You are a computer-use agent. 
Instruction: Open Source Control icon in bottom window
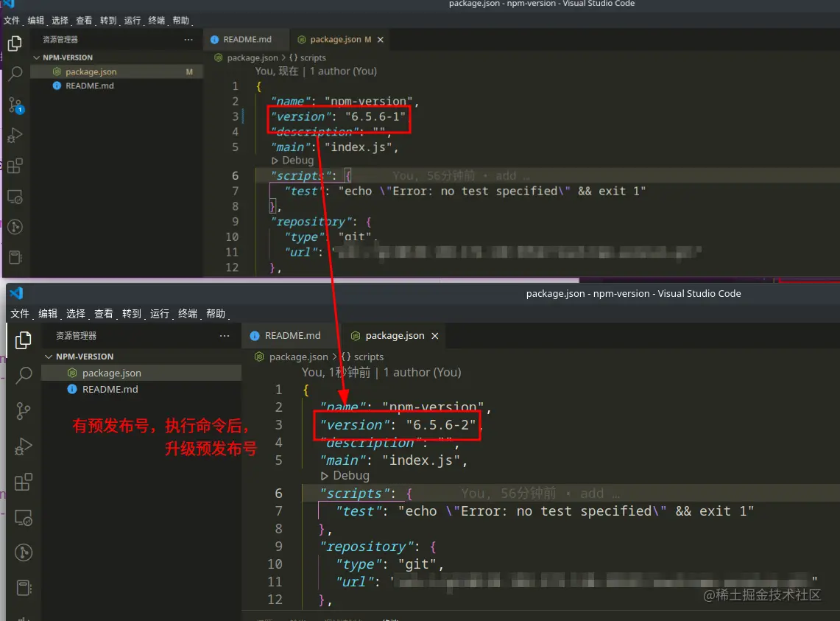(23, 411)
